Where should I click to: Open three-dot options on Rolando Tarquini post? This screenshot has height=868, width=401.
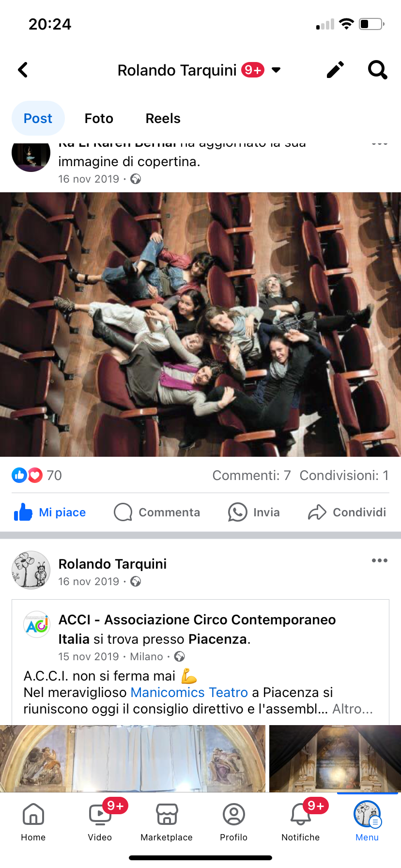click(x=380, y=560)
